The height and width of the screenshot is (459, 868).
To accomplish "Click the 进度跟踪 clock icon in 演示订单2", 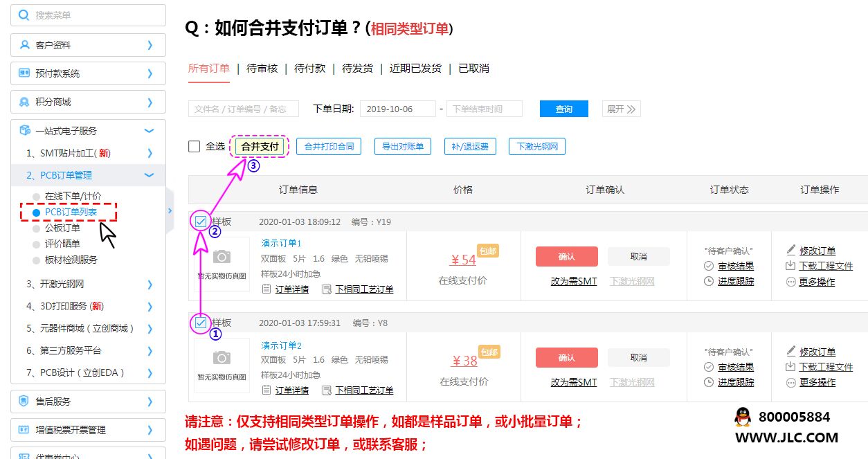I will (x=709, y=382).
